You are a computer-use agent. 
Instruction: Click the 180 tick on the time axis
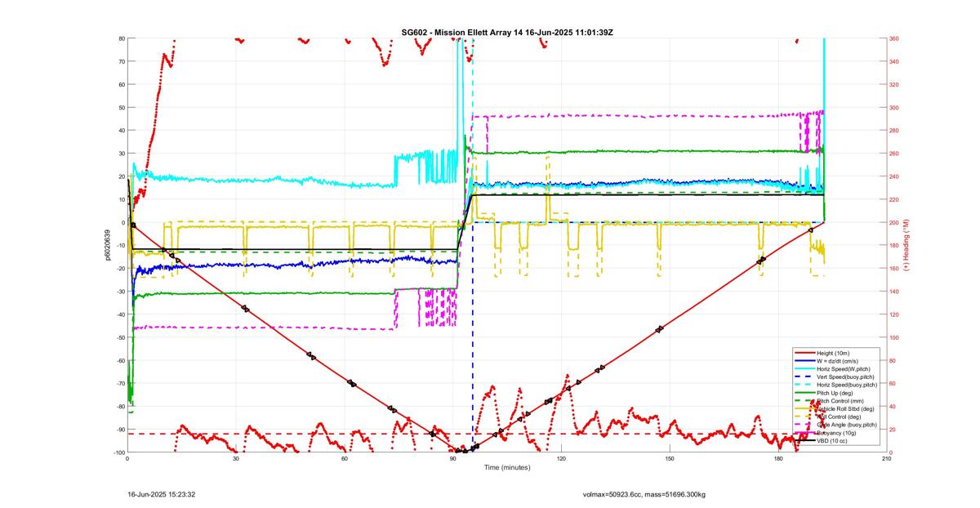(x=778, y=459)
